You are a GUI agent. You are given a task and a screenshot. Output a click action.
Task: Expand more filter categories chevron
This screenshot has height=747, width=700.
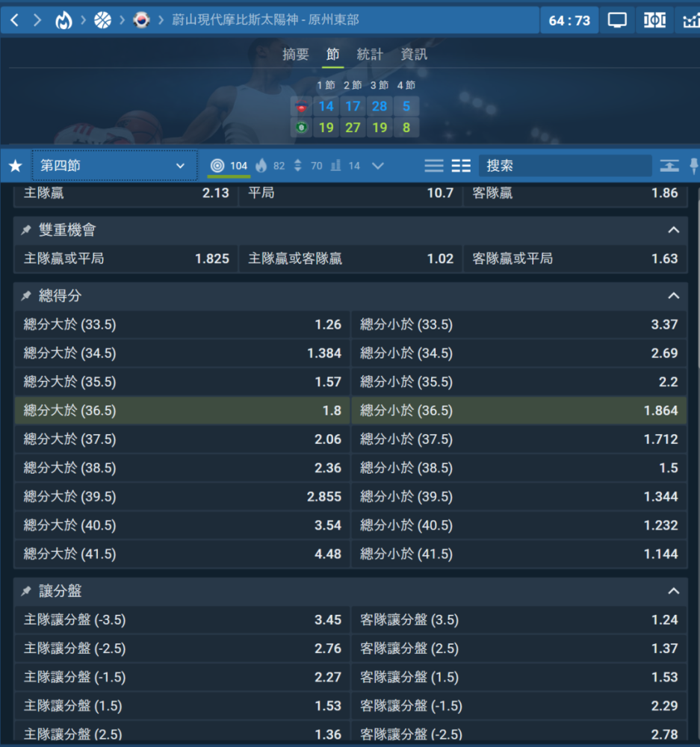pyautogui.click(x=378, y=166)
